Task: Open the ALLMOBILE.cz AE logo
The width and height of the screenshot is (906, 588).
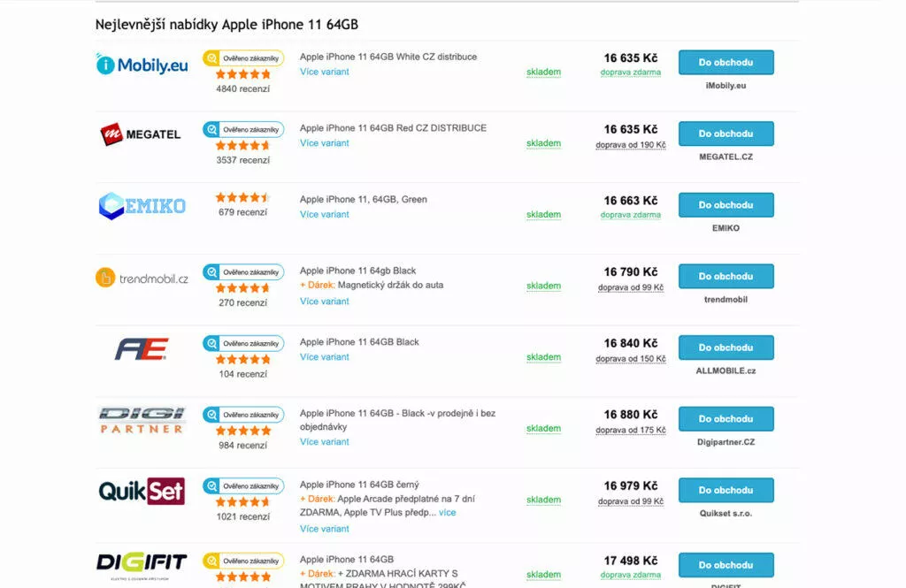Action: (x=142, y=349)
